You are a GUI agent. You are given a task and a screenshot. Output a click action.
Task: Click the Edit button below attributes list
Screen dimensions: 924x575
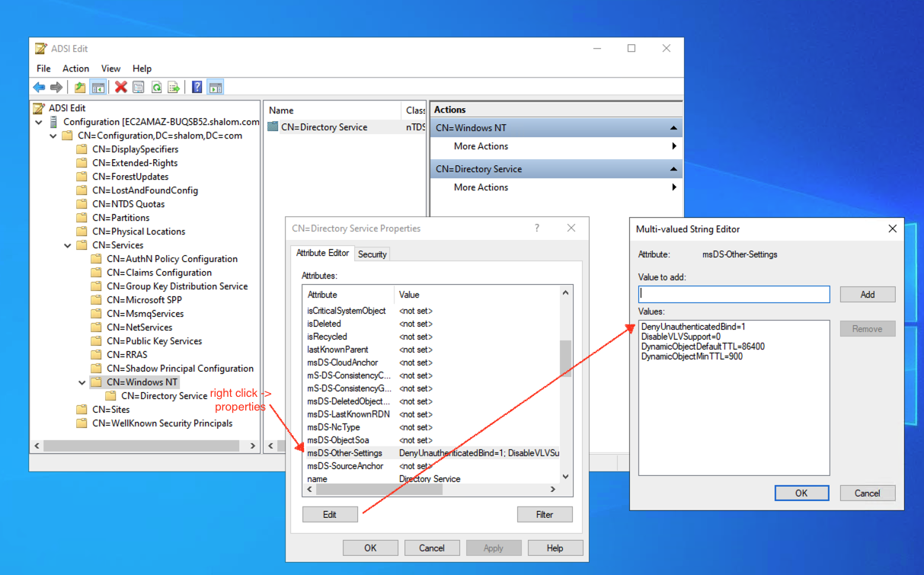coord(330,515)
